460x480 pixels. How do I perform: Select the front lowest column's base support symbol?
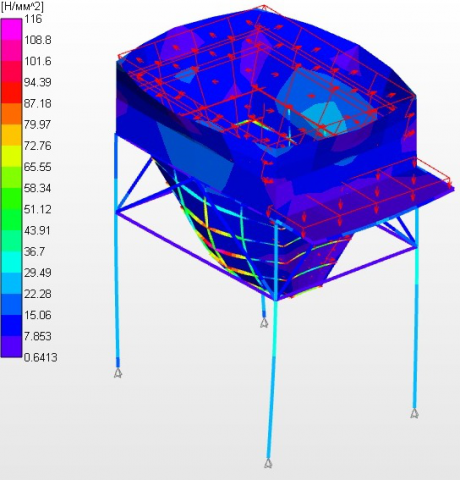pos(268,463)
